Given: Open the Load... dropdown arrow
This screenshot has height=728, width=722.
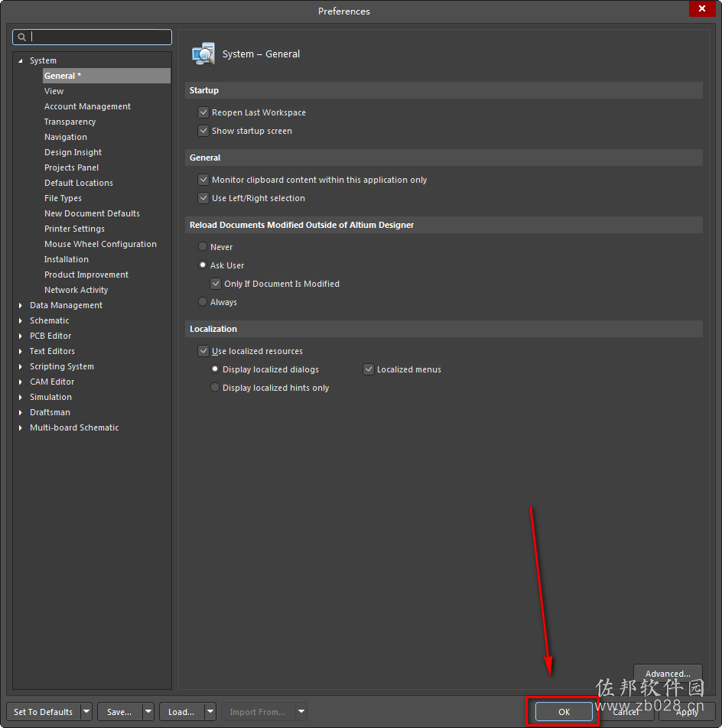Looking at the screenshot, I should pyautogui.click(x=210, y=711).
